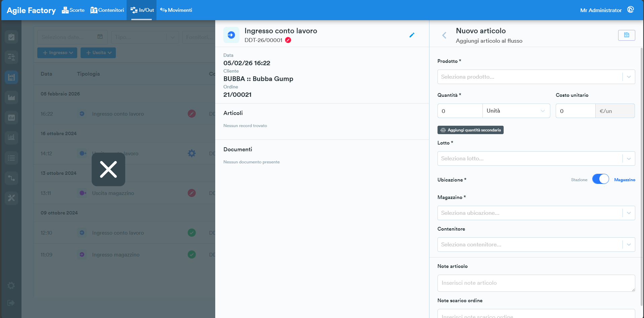Image resolution: width=644 pixels, height=318 pixels.
Task: Open the gear settings icon at the sidebar bottom
Action: [x=11, y=285]
